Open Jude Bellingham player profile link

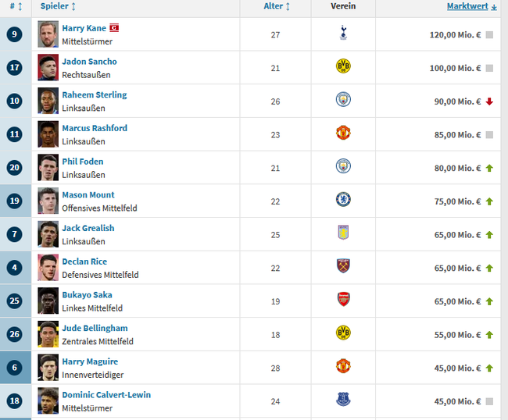click(x=95, y=328)
